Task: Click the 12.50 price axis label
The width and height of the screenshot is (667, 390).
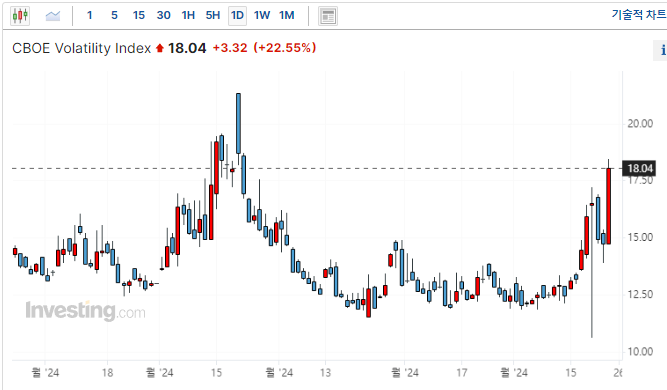Action: pos(640,294)
